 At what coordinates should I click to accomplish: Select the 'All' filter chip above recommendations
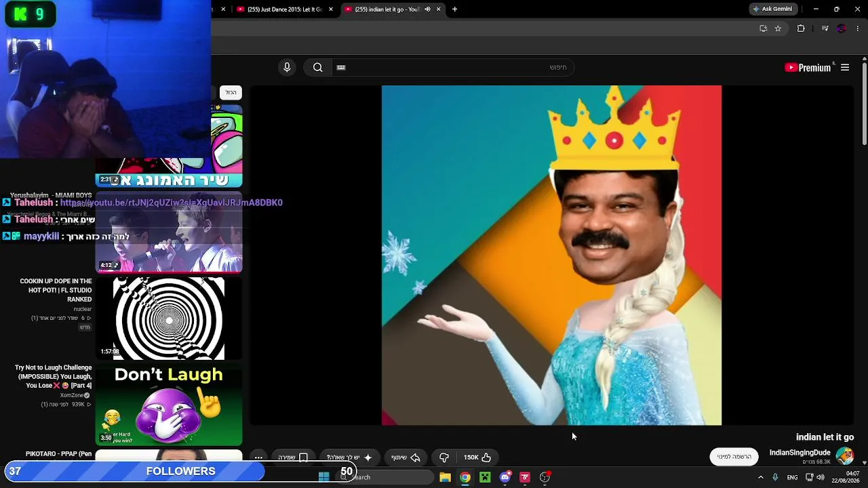[231, 92]
